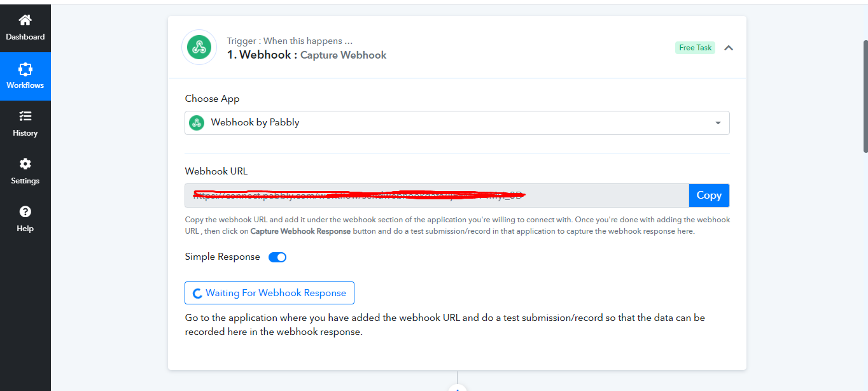Click the 'Go to the application' instruction text

tap(445, 324)
